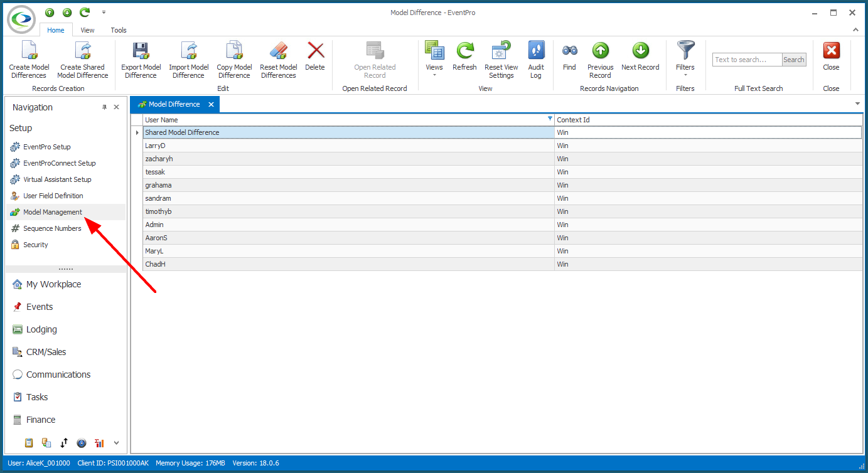Open the Views dropdown in ribbon
The height and width of the screenshot is (473, 868).
[434, 60]
